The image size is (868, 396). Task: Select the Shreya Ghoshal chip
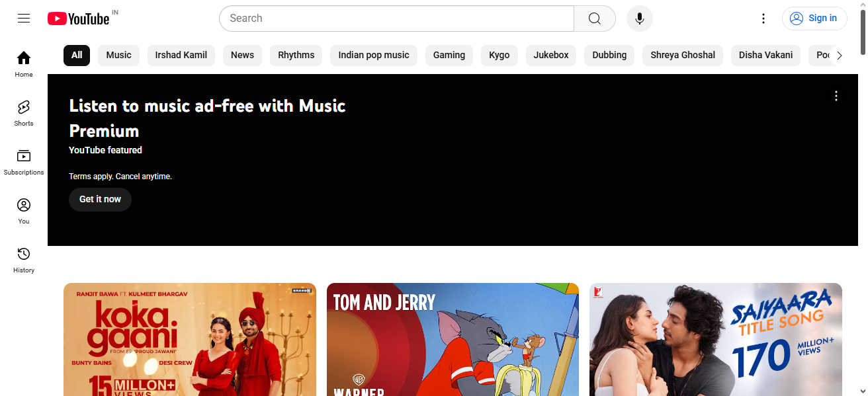coord(683,56)
